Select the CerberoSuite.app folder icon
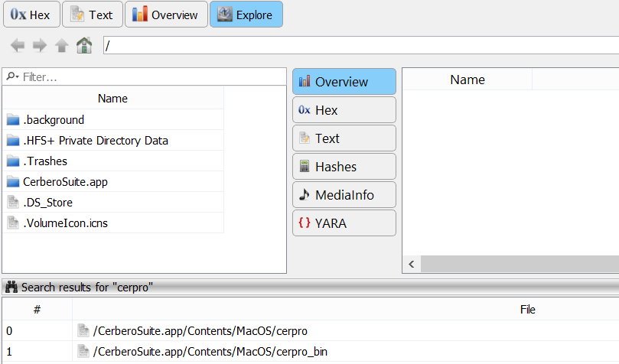619x364 pixels. pyautogui.click(x=13, y=182)
